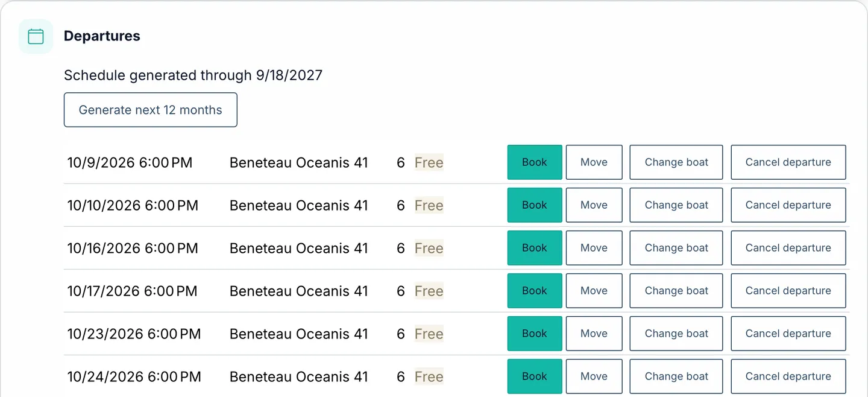Cancel the 10/23/2026 departure

(x=788, y=334)
